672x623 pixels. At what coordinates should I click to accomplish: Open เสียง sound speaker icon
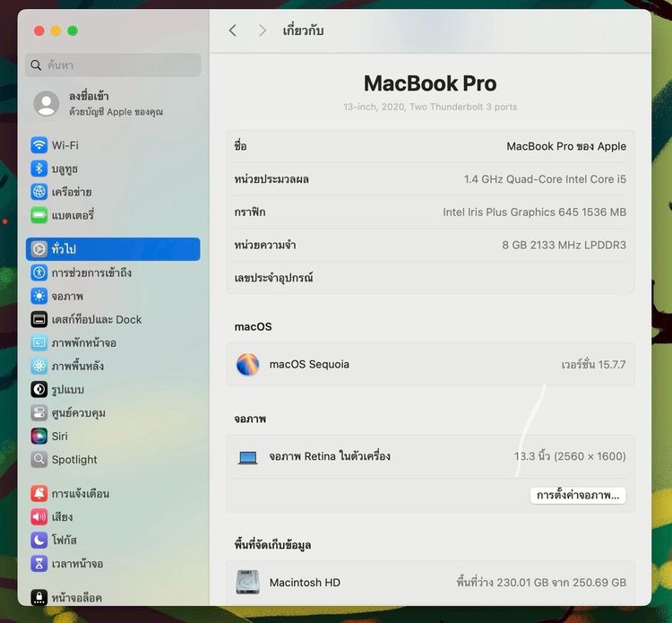39,516
